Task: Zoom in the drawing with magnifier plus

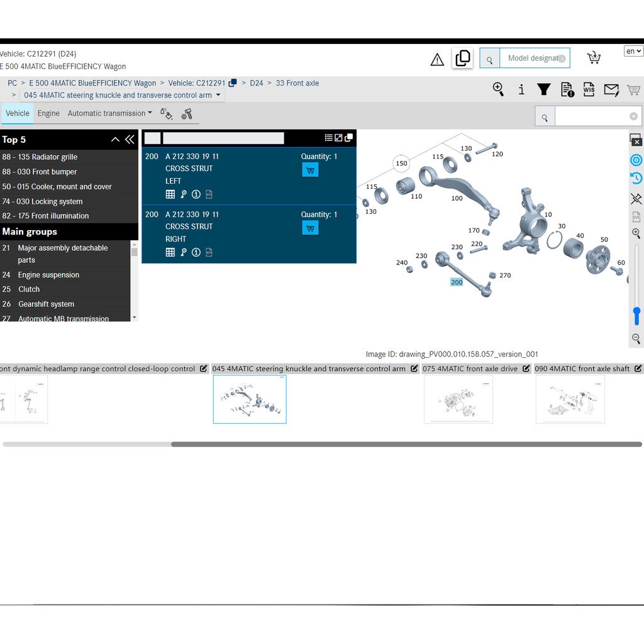Action: 636,234
